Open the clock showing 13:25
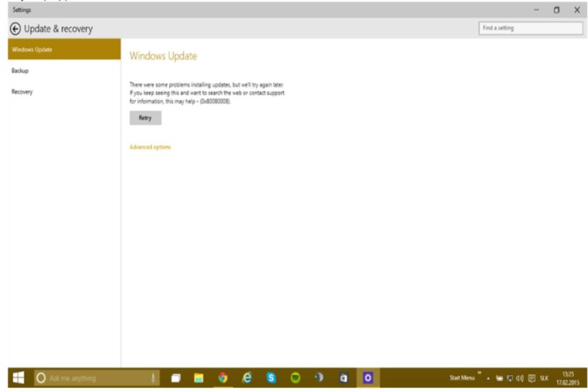Image resolution: width=588 pixels, height=392 pixels. click(568, 378)
